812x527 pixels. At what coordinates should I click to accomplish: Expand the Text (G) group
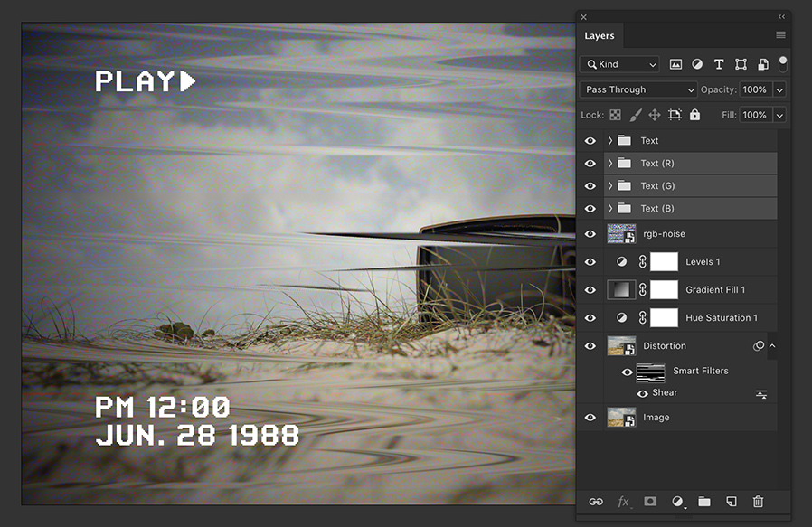(610, 186)
